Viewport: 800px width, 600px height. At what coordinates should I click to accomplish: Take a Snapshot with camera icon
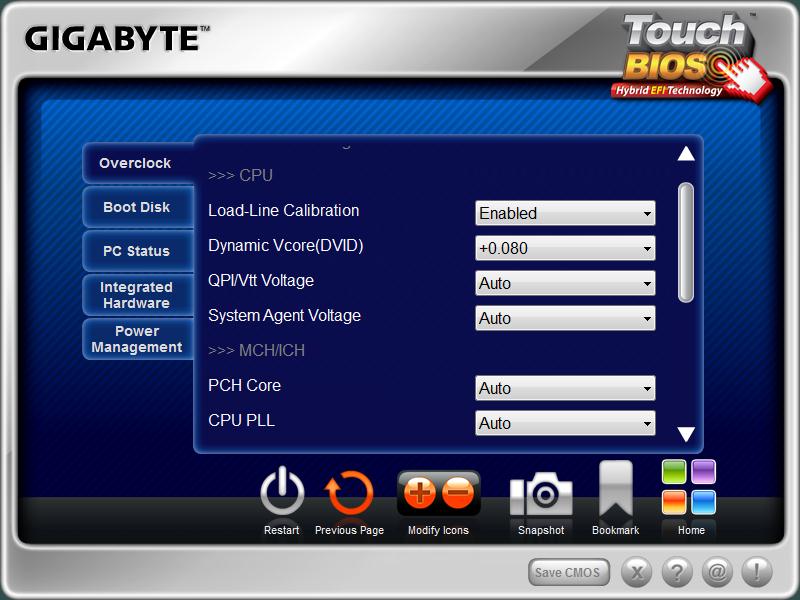(x=541, y=495)
